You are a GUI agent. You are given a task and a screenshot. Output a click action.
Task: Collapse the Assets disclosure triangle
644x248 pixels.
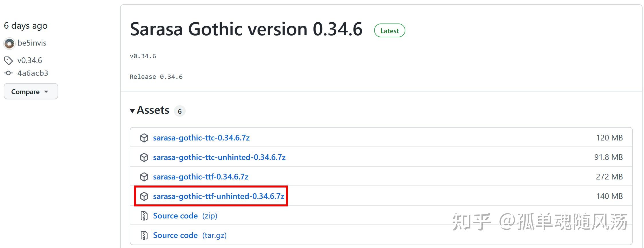tap(132, 111)
